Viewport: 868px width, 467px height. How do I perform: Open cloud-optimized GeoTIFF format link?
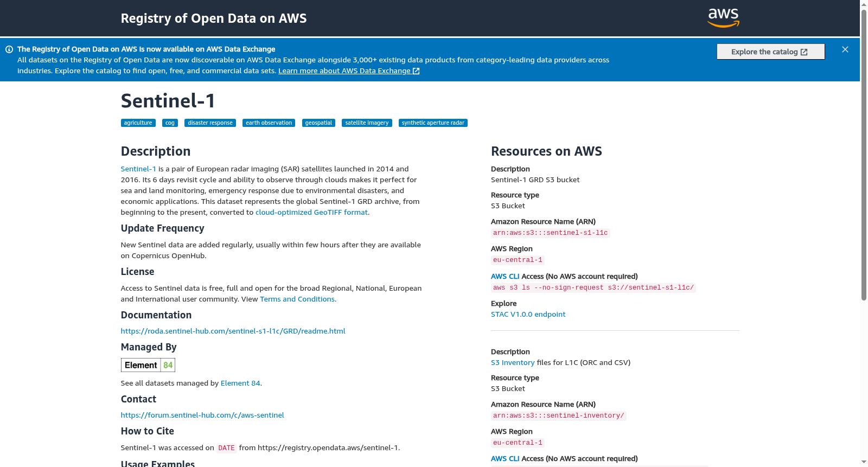click(311, 213)
